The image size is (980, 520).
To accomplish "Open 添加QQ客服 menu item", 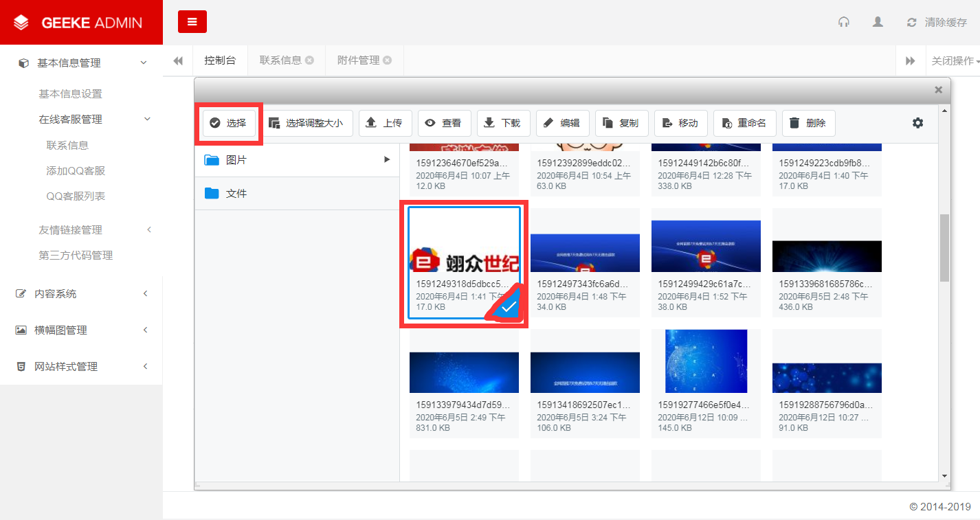I will coord(76,171).
